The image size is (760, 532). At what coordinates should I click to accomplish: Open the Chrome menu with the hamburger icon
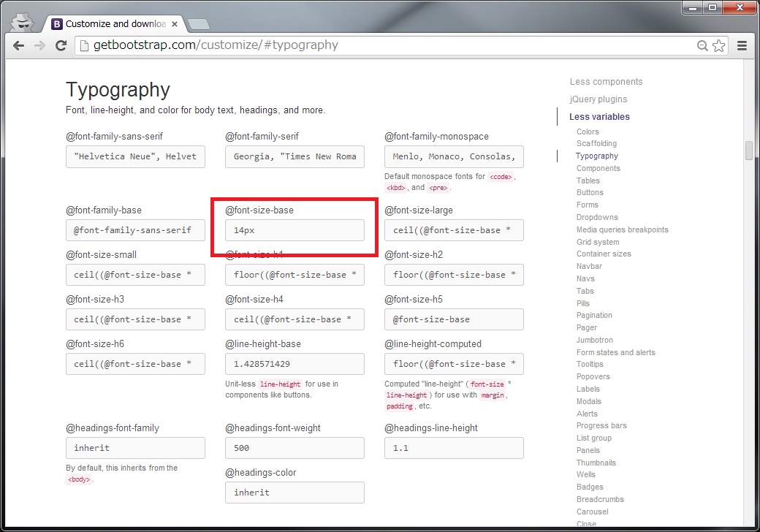[742, 45]
